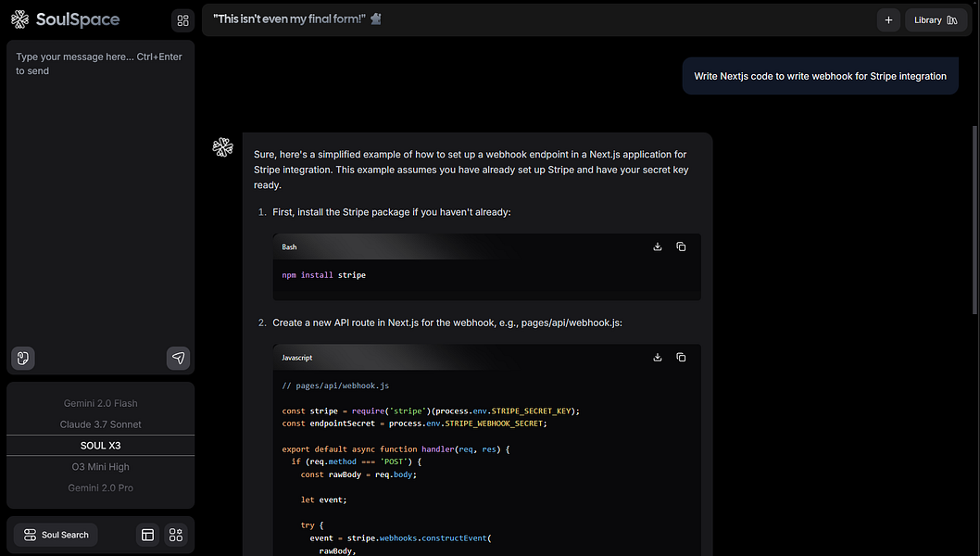Pick O3 Mini High from the model list
Image resolution: width=980 pixels, height=556 pixels.
tap(101, 467)
